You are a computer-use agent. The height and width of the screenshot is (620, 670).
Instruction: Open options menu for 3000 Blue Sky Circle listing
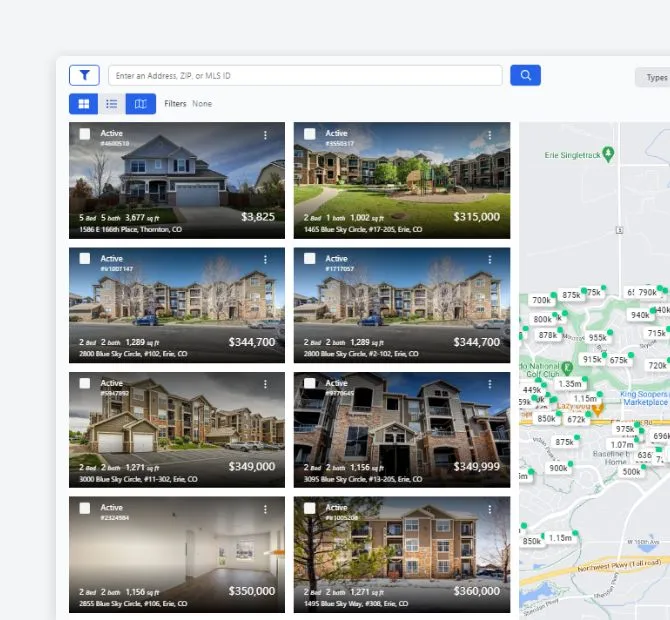[x=265, y=384]
